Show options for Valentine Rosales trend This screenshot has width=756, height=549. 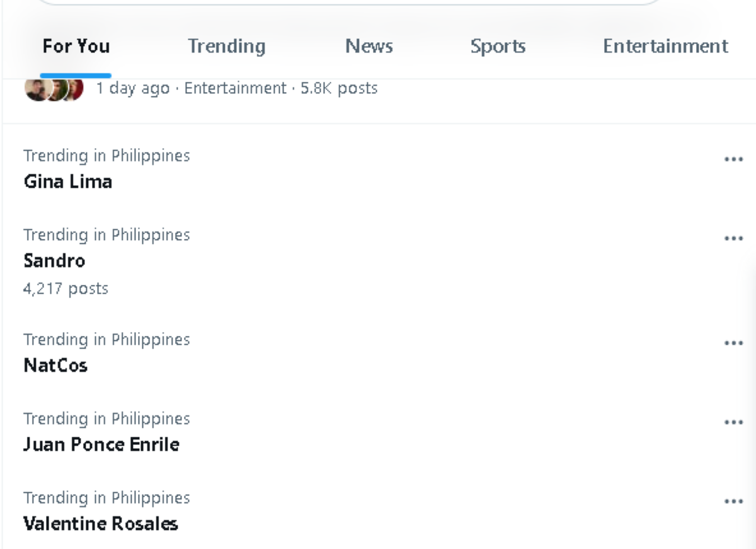(733, 502)
